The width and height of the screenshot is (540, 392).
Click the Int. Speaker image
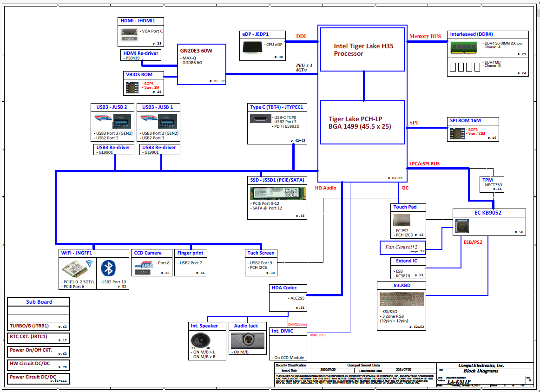[200, 341]
